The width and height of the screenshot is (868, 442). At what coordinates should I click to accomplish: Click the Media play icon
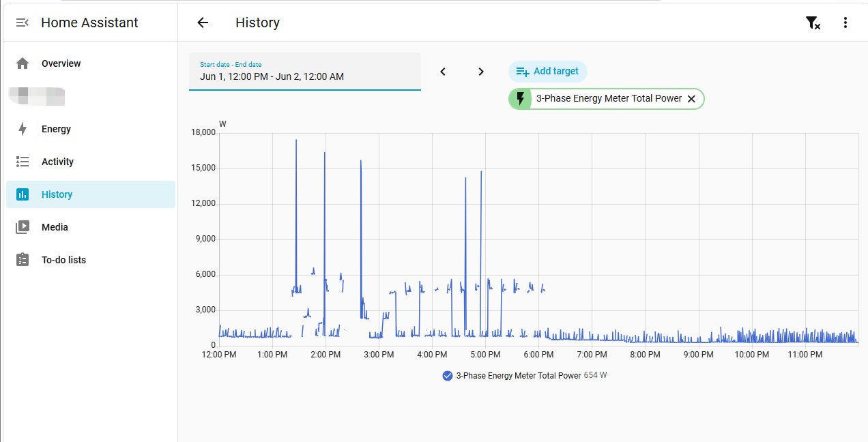tap(23, 227)
